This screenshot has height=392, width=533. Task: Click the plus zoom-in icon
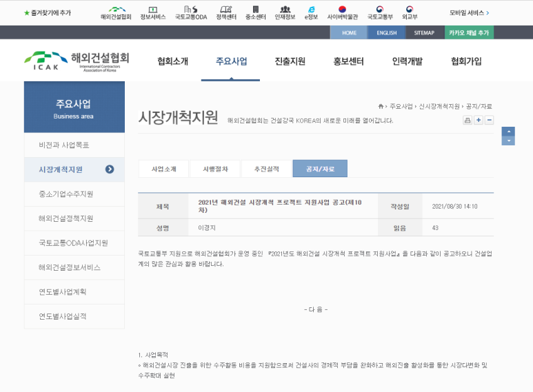pos(479,120)
